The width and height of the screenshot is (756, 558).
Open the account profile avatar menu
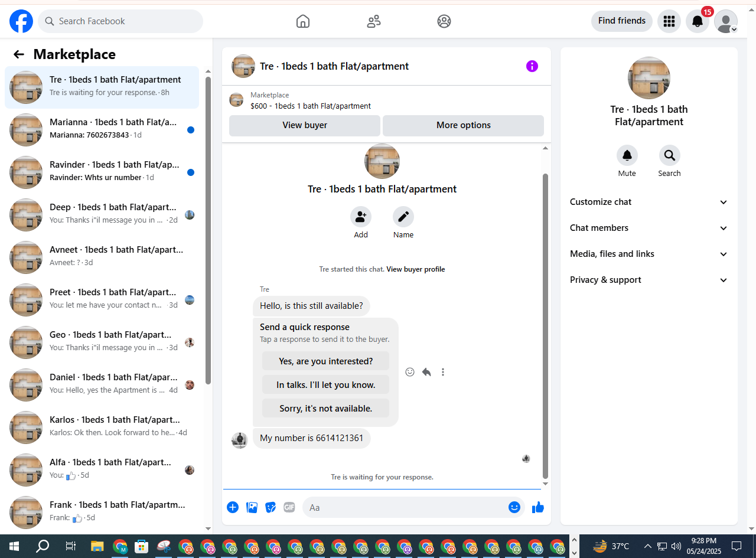(x=726, y=21)
